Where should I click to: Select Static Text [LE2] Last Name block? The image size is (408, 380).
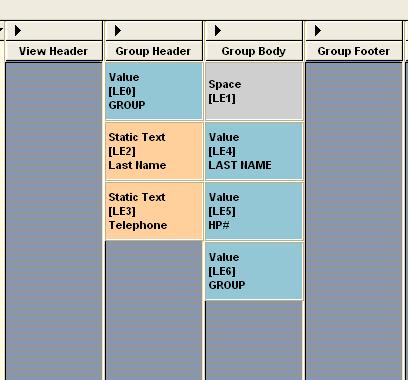[x=154, y=151]
